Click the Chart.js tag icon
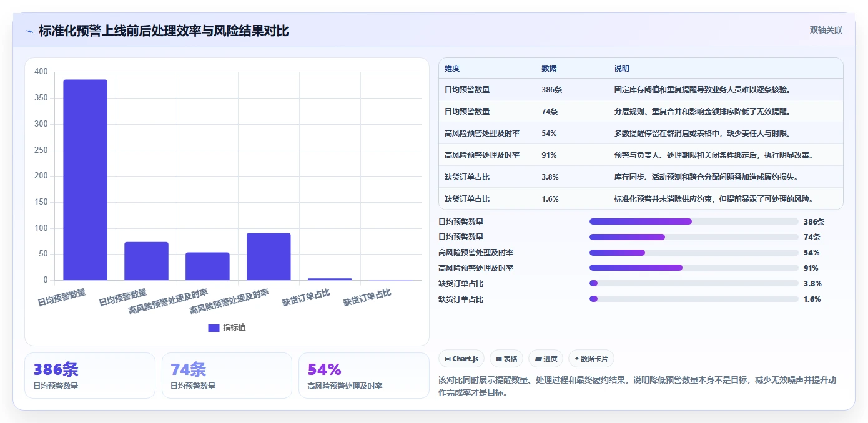 click(448, 359)
